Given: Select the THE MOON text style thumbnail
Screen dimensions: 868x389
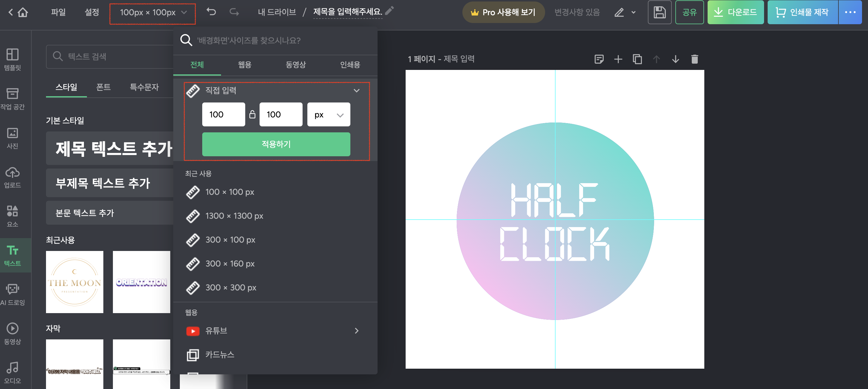Looking at the screenshot, I should point(74,282).
